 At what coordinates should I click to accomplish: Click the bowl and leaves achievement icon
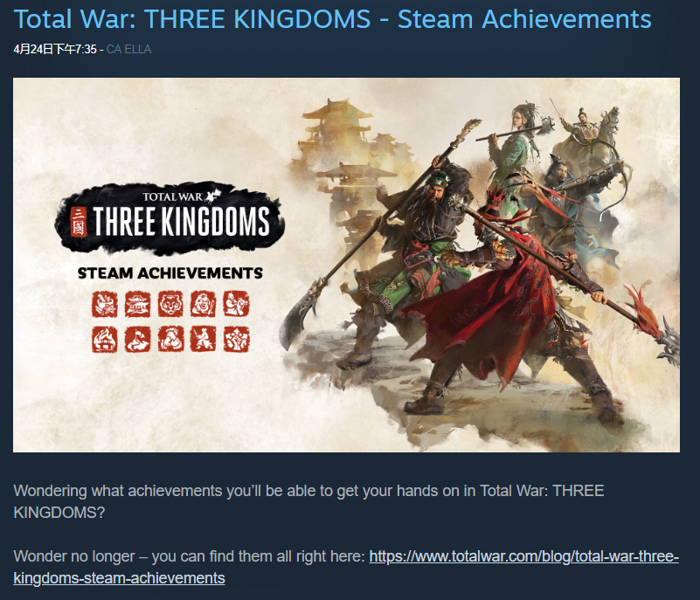coord(105,304)
